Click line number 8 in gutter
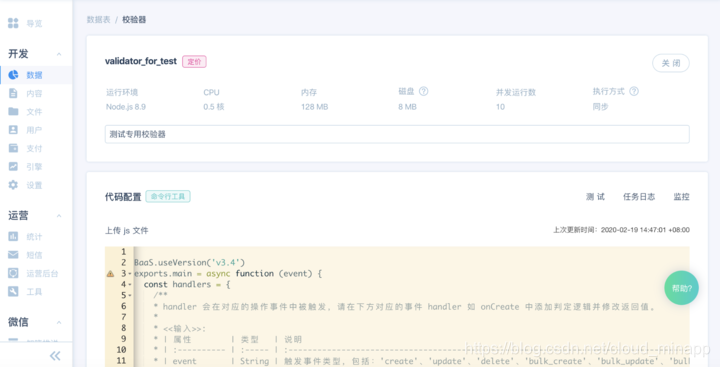The width and height of the screenshot is (720, 367). pyautogui.click(x=124, y=328)
